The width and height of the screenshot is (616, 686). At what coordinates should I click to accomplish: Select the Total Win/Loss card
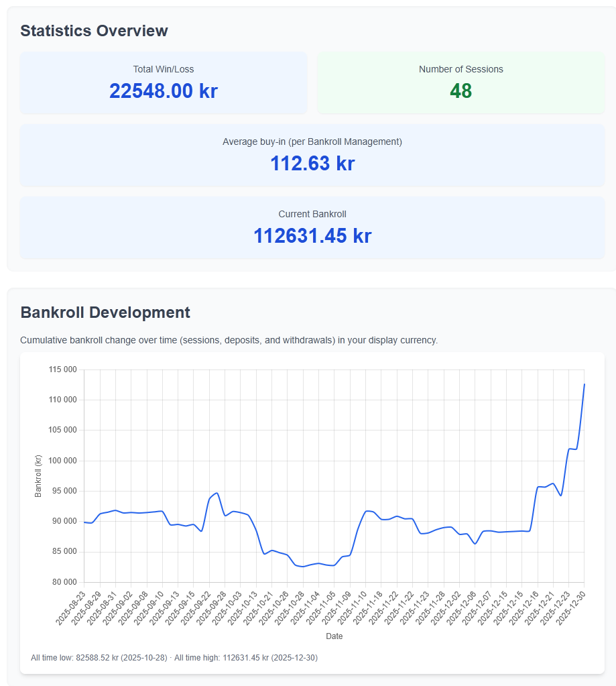[164, 82]
